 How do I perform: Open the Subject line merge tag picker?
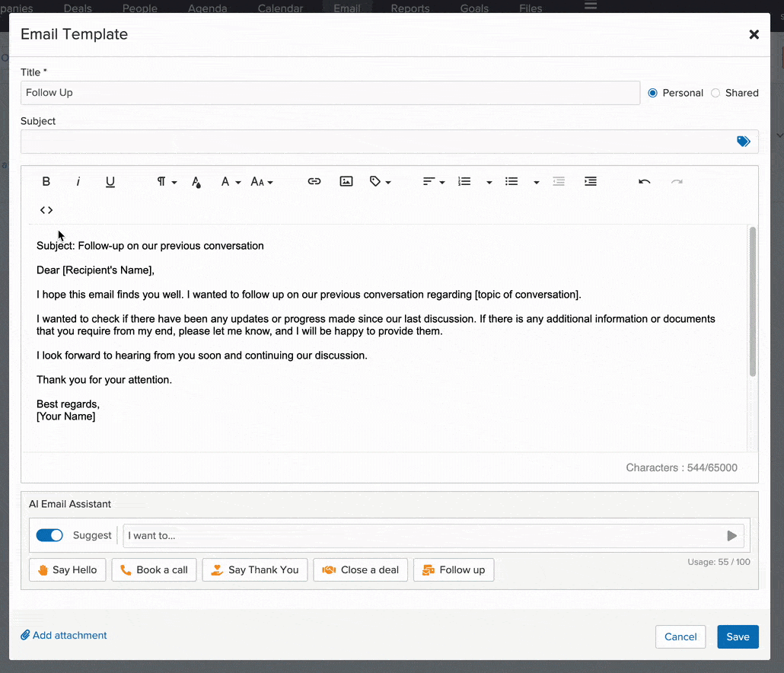744,141
